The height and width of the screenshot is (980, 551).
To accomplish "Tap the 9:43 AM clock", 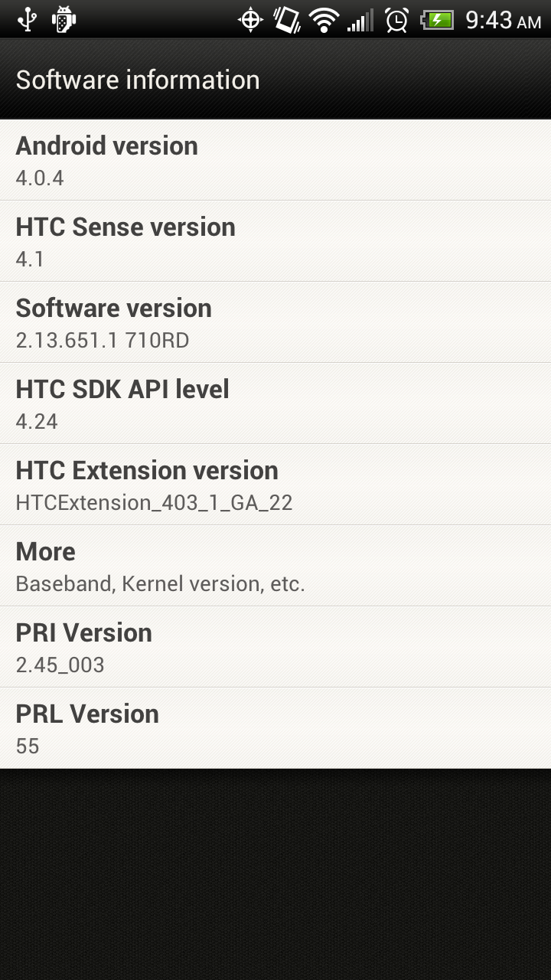I will point(503,20).
